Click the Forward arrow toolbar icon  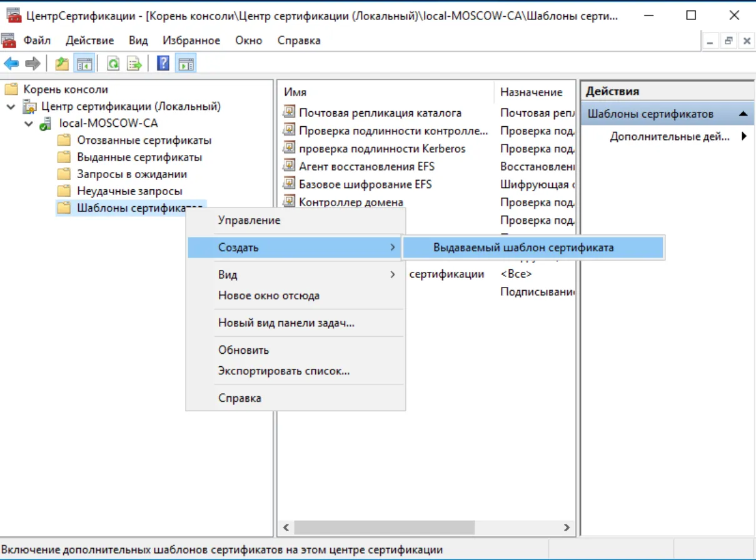tap(33, 63)
